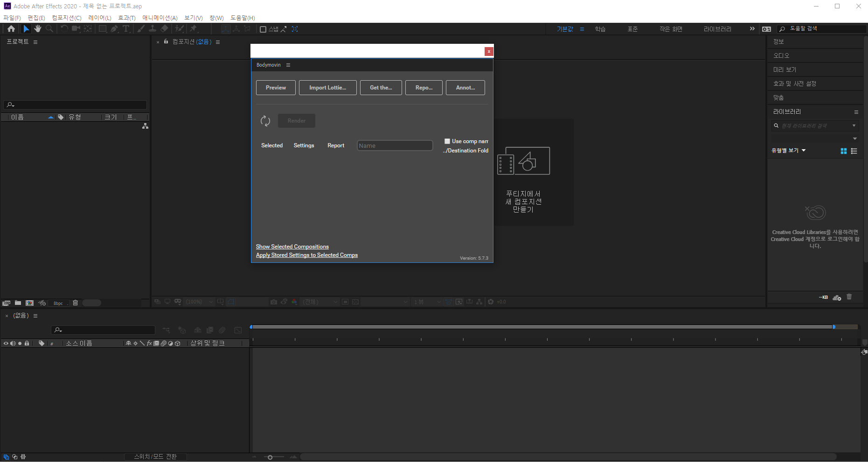Viewport: 868px width, 462px height.
Task: Open the 컴포지션 panel menu
Action: coord(218,42)
